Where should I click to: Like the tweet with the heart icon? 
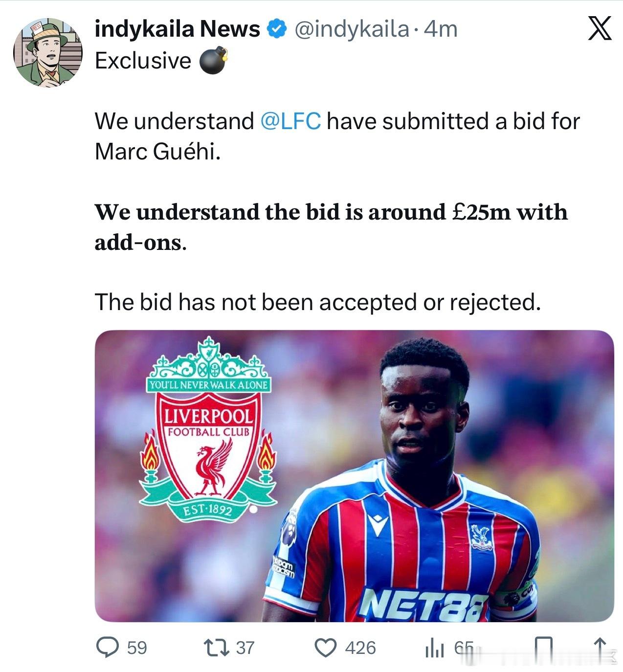tap(325, 648)
